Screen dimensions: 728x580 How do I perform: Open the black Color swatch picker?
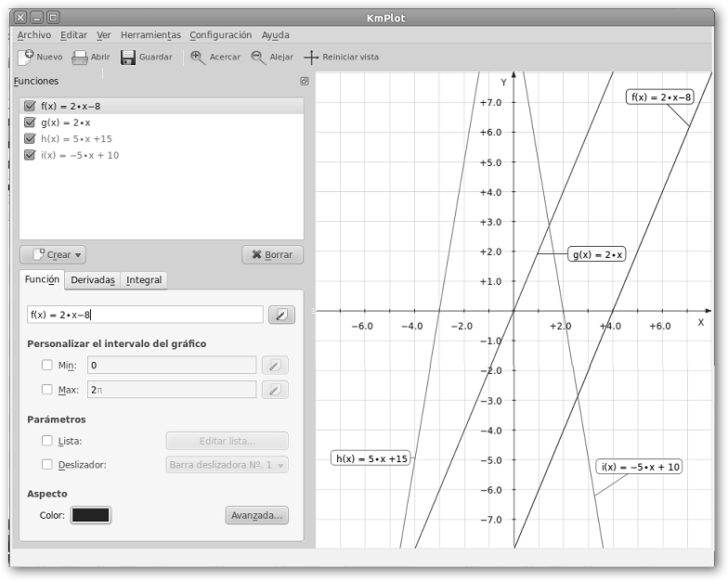pos(91,515)
